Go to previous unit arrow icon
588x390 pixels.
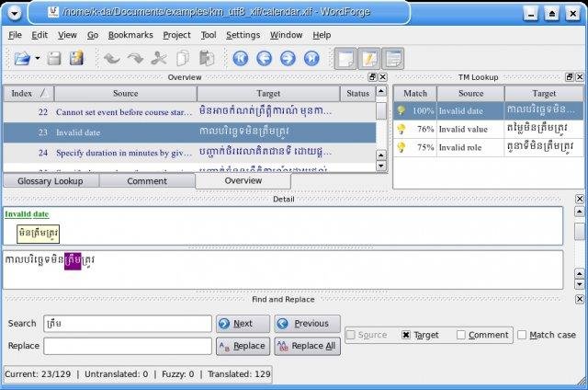coord(264,59)
